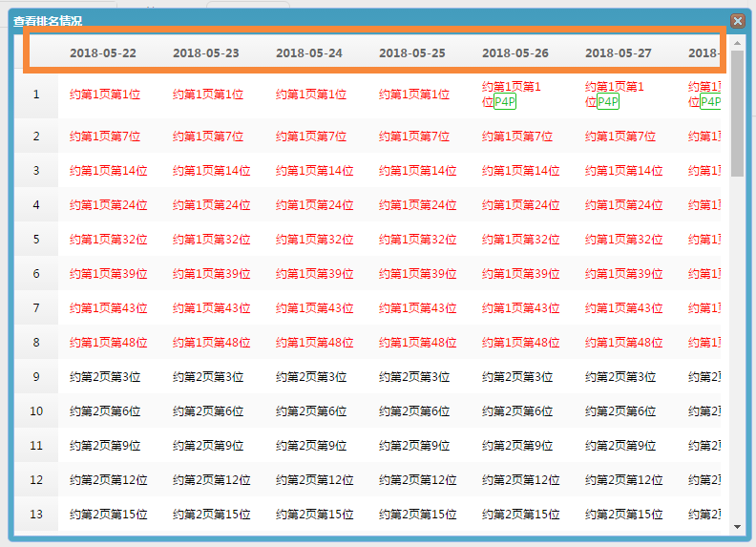Click 约第1页第14位 under 2018-05-22
The height and width of the screenshot is (547, 756).
tap(109, 171)
